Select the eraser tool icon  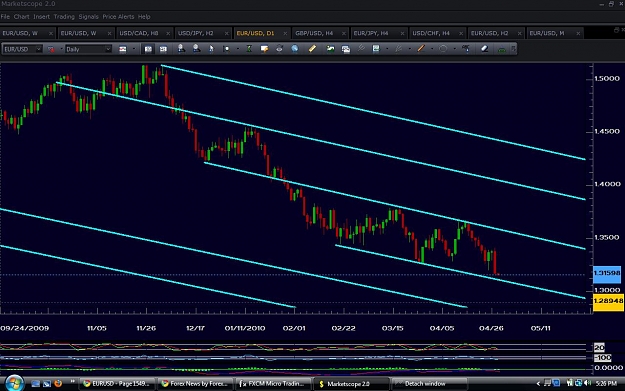tap(484, 49)
